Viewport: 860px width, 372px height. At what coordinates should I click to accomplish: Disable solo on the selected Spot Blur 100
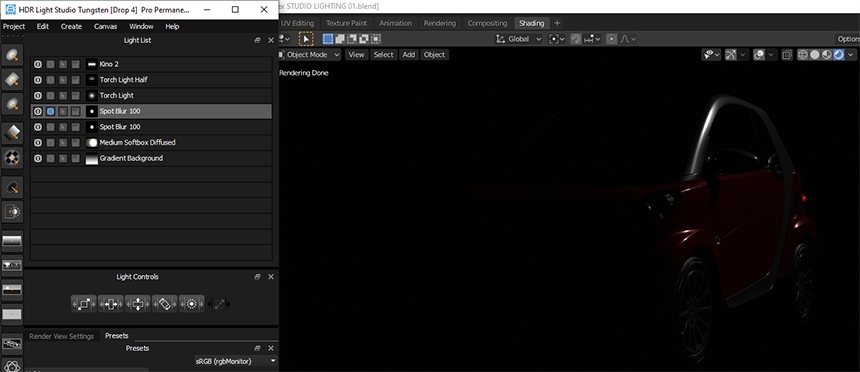[50, 111]
